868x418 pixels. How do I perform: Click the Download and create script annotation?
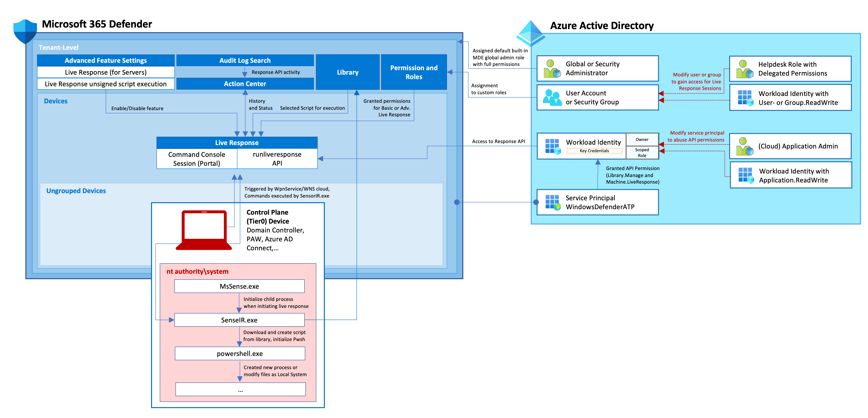274,336
